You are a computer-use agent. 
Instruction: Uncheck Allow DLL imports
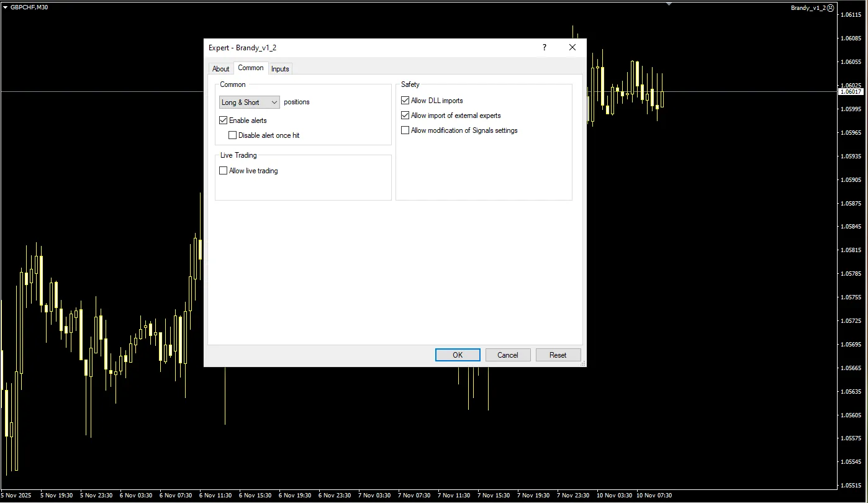pyautogui.click(x=405, y=101)
